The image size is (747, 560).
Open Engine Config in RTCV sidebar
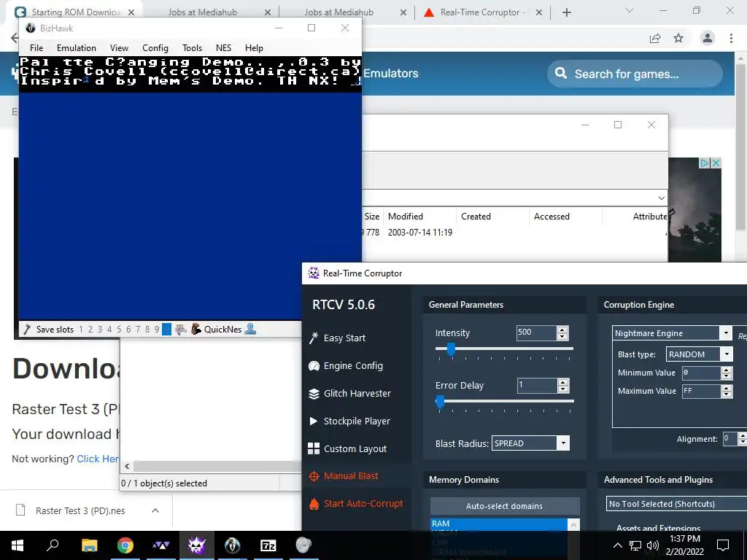tap(346, 366)
